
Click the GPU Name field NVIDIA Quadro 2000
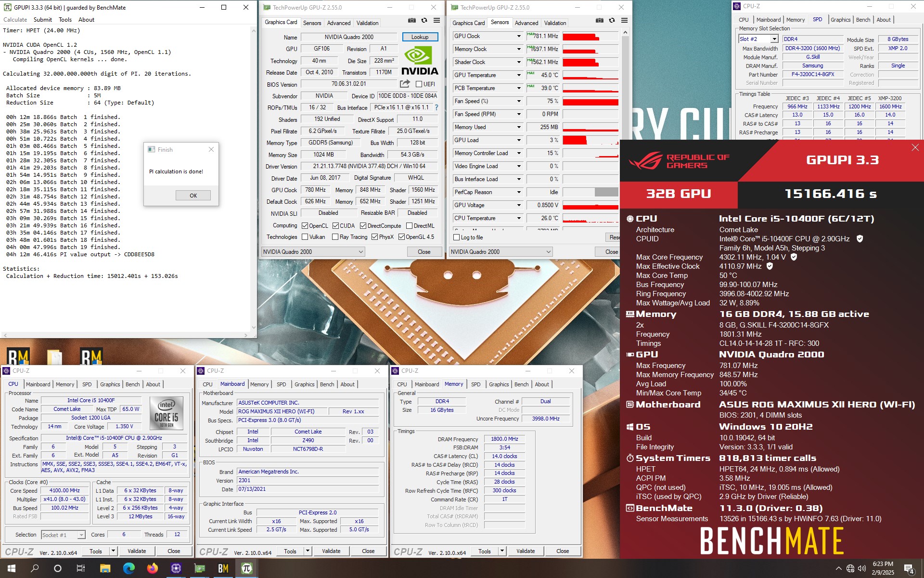(x=349, y=37)
